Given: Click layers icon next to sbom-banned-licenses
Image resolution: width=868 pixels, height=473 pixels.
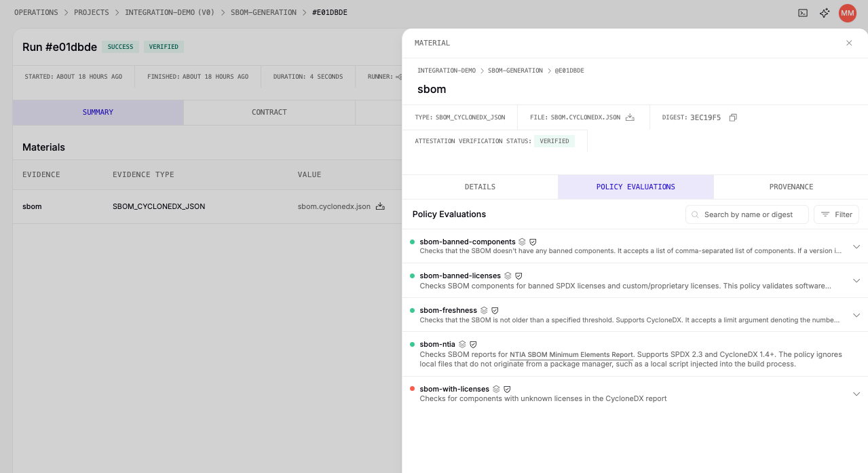Looking at the screenshot, I should point(508,276).
